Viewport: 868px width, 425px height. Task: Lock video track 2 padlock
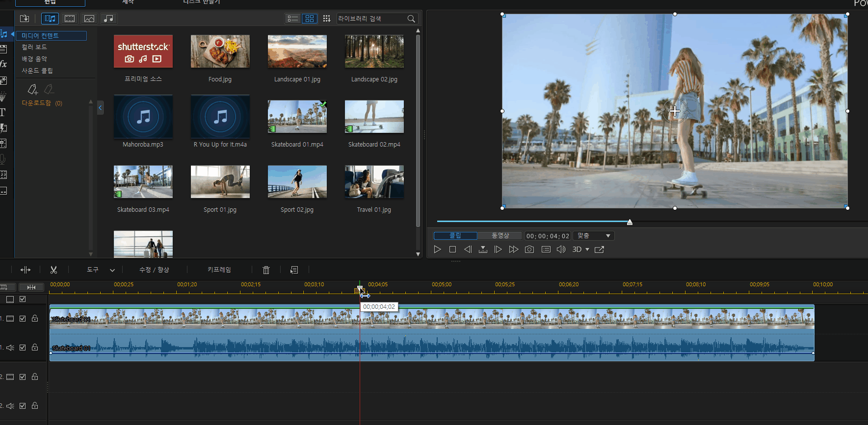click(x=35, y=376)
